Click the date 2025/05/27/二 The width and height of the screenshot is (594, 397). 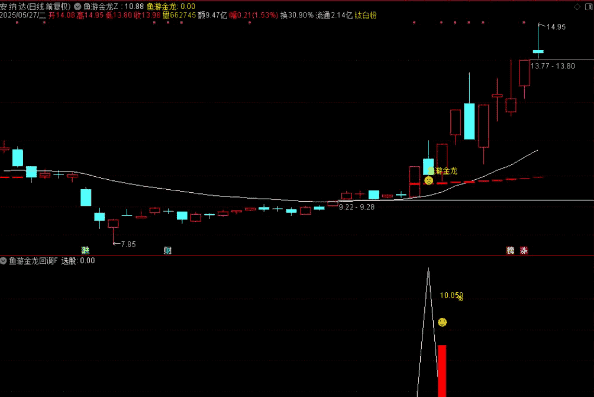click(x=23, y=15)
